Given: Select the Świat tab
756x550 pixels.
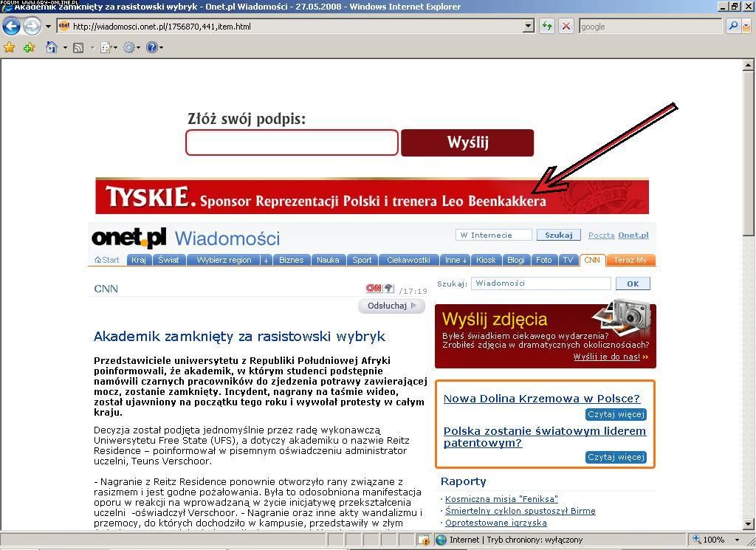Looking at the screenshot, I should (169, 260).
